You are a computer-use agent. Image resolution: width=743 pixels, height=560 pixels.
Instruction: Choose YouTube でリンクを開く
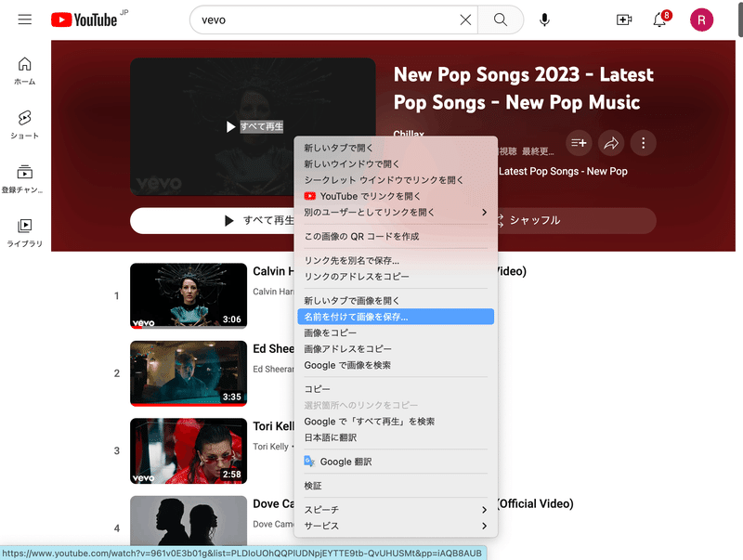point(396,196)
